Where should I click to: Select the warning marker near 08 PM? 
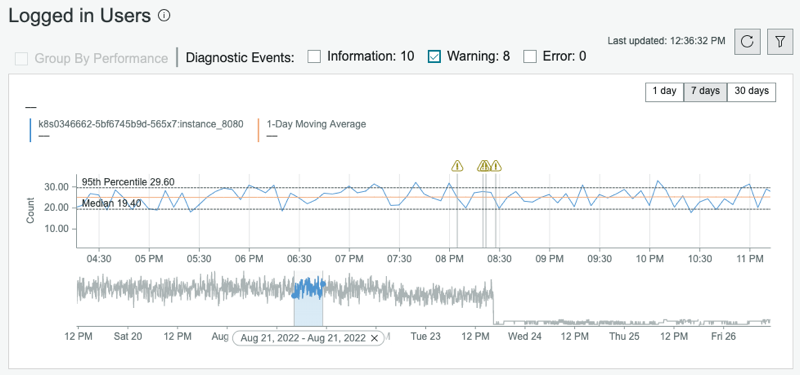coord(457,165)
